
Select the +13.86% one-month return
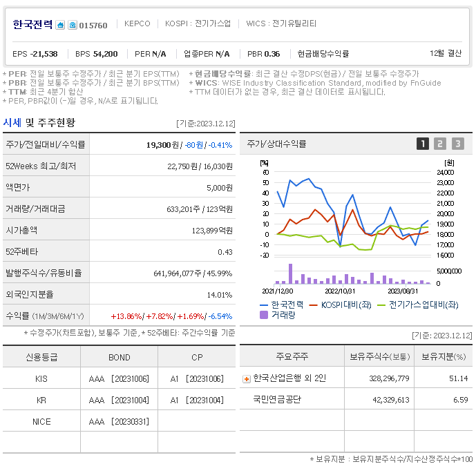126,316
